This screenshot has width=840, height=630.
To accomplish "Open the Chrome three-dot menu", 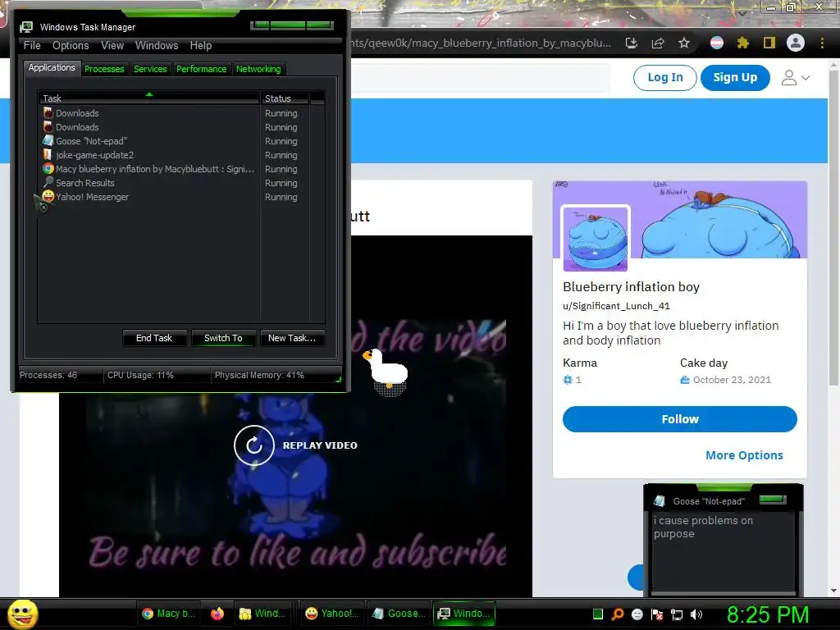I will [822, 43].
